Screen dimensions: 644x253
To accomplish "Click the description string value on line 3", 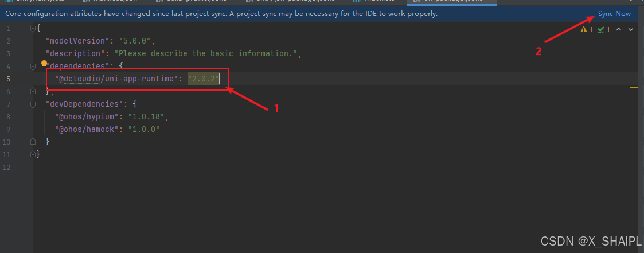I will (x=206, y=53).
